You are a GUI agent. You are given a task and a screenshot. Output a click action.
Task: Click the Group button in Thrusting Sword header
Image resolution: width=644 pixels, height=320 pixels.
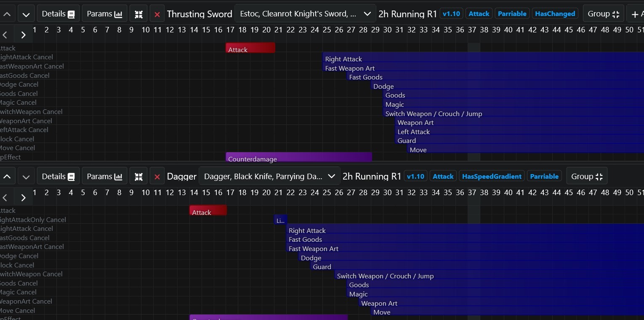coord(603,14)
